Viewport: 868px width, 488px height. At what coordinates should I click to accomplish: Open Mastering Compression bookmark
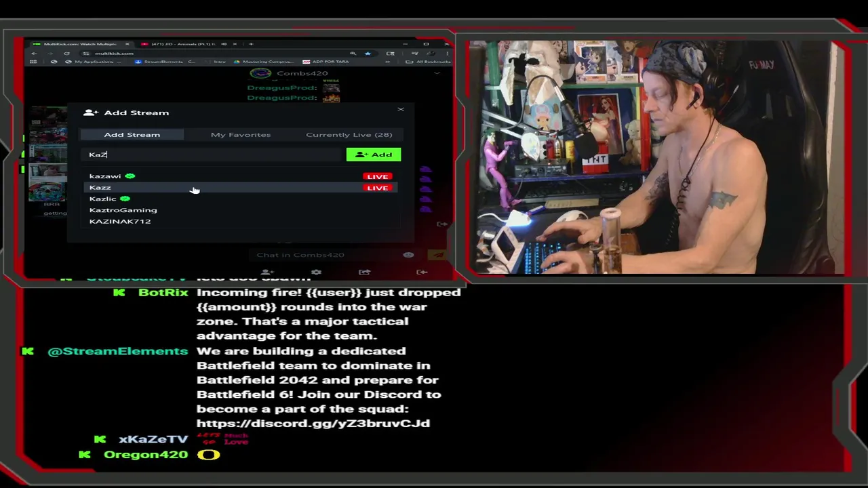pyautogui.click(x=264, y=62)
